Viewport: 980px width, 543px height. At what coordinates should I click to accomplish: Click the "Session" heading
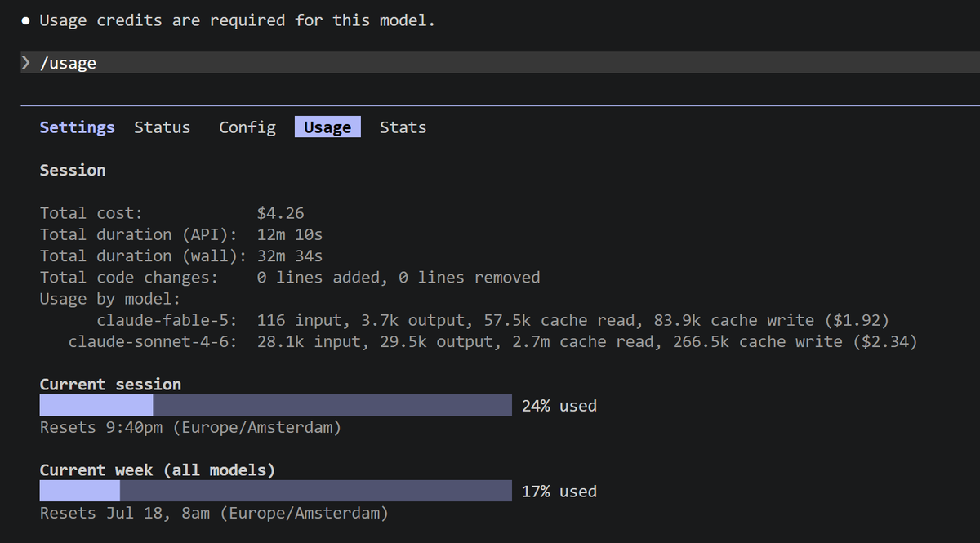(x=73, y=170)
